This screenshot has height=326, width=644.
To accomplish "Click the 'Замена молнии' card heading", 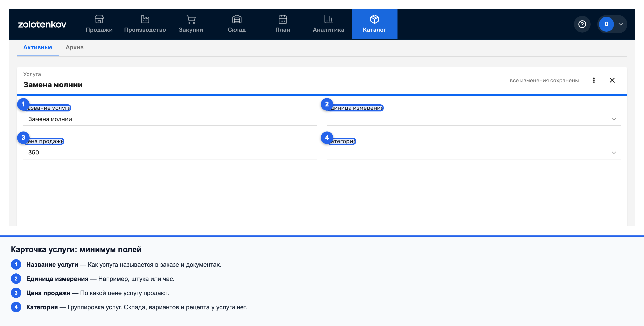I will [53, 85].
